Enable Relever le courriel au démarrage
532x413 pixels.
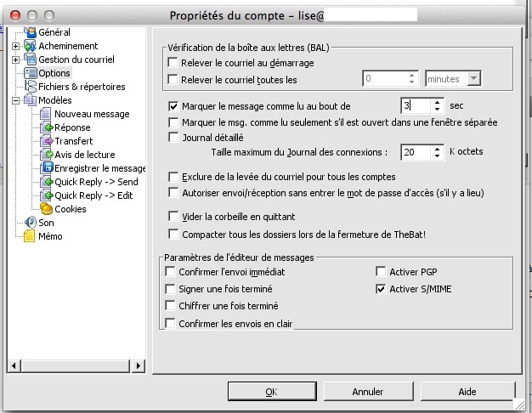click(x=173, y=63)
